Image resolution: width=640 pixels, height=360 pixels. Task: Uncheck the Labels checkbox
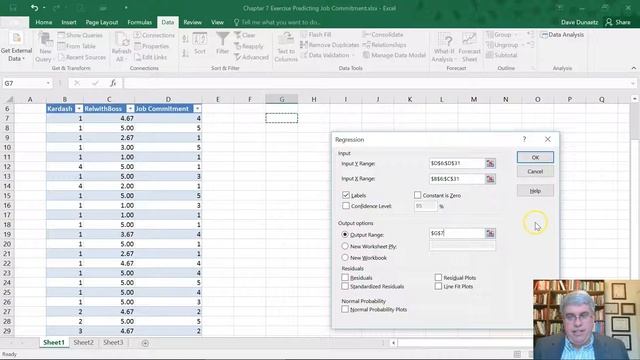(346, 195)
